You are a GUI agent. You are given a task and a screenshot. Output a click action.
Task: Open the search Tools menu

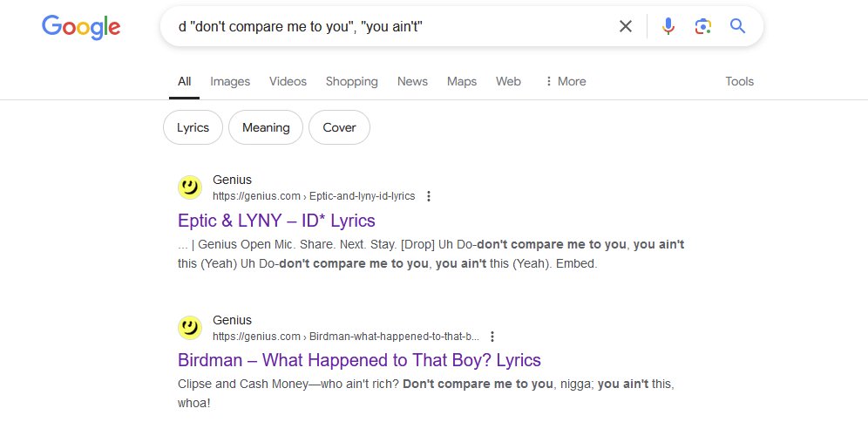point(740,81)
